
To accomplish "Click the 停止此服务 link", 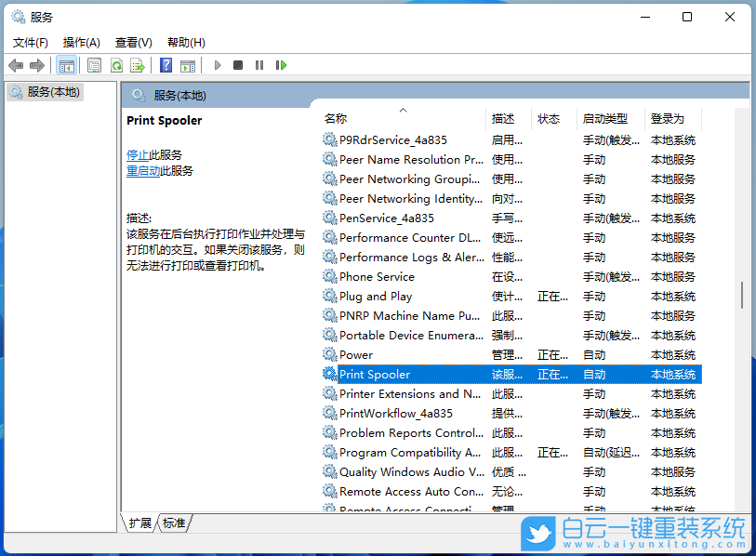I will tap(147, 154).
